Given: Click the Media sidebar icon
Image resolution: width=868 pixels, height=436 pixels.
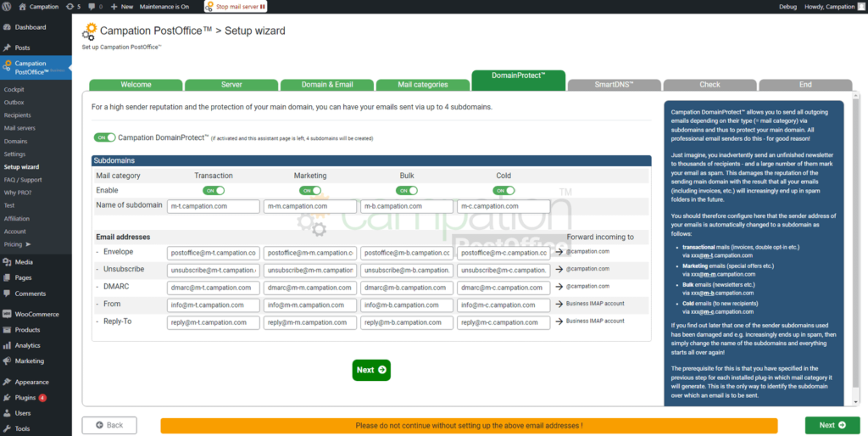Looking at the screenshot, I should (x=7, y=262).
